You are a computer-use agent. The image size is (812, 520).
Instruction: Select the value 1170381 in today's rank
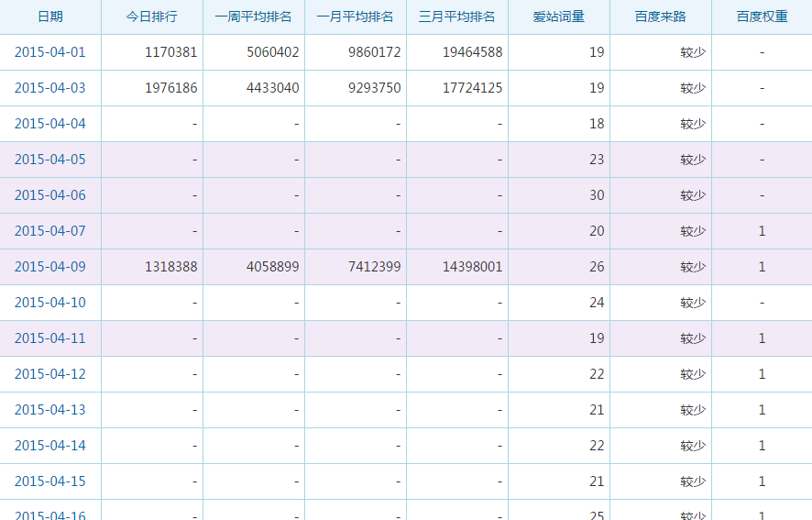pyautogui.click(x=170, y=52)
